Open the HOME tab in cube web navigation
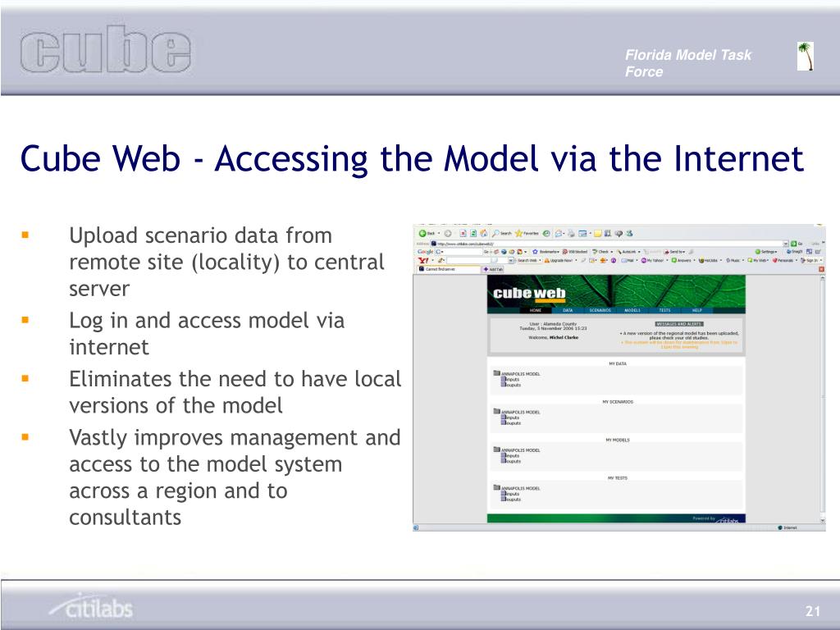The width and height of the screenshot is (840, 630). coord(535,310)
